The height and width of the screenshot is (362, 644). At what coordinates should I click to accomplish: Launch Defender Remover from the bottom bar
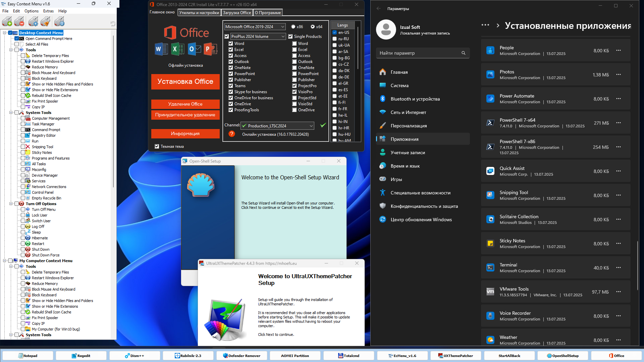241,356
